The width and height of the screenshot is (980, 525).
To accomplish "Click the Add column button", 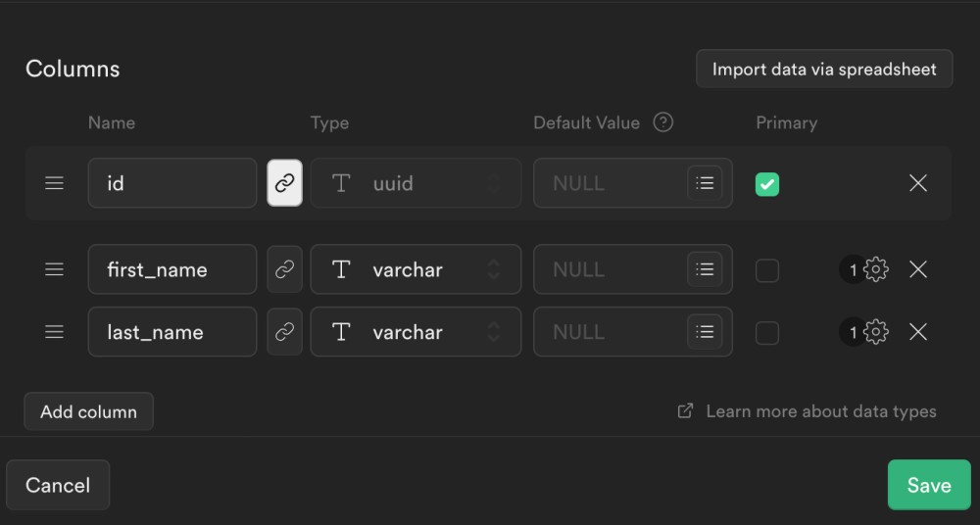I will coord(88,411).
